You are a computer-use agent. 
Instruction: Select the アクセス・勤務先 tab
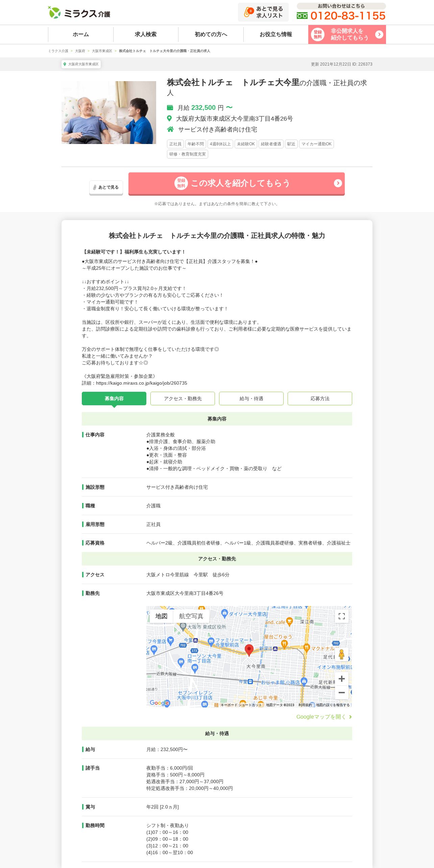pyautogui.click(x=183, y=399)
